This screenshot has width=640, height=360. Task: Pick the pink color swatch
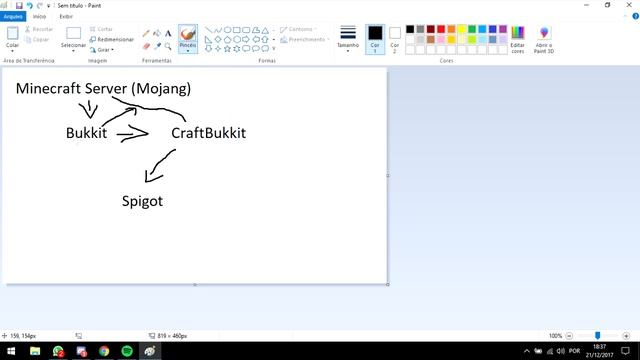click(441, 40)
